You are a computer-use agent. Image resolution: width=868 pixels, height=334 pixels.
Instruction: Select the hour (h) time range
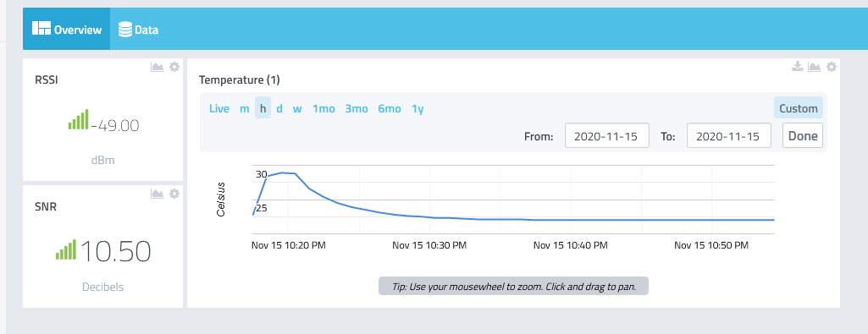pos(263,108)
